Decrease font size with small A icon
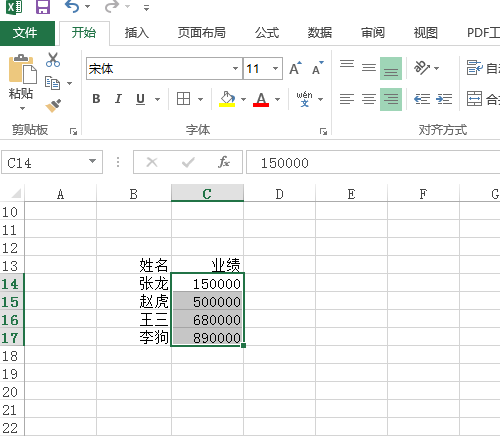The width and height of the screenshot is (500, 436). point(317,68)
